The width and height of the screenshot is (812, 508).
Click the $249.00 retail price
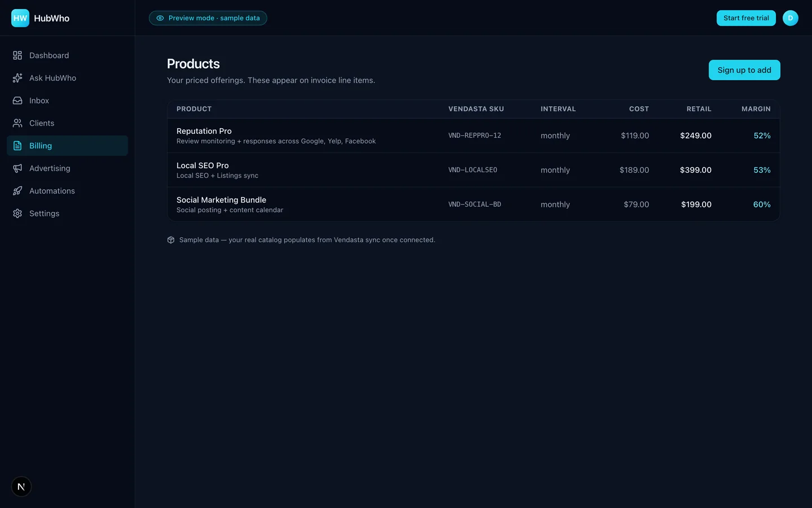pyautogui.click(x=696, y=135)
